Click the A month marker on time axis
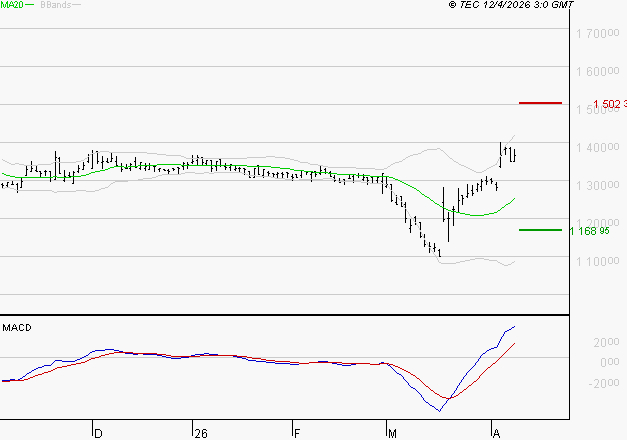627x440 pixels. pyautogui.click(x=496, y=433)
